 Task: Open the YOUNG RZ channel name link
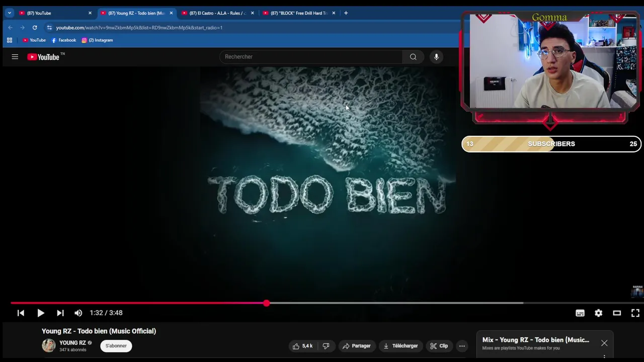(72, 343)
